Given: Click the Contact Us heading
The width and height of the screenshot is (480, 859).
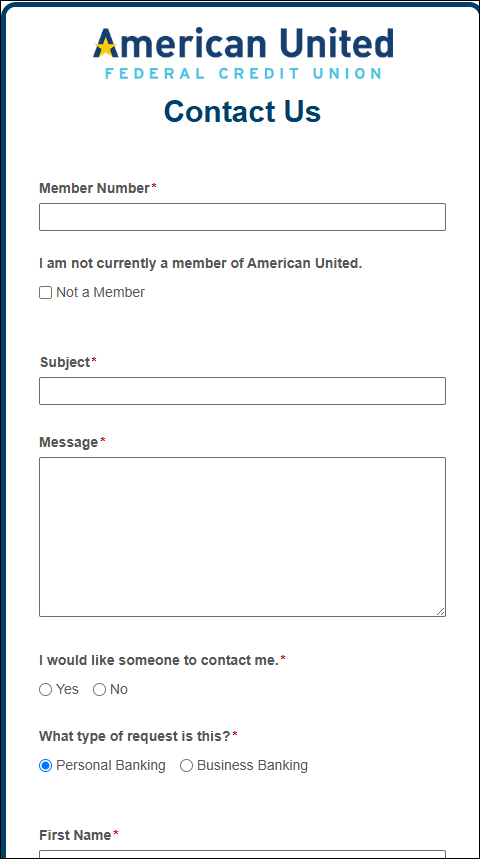Looking at the screenshot, I should [242, 111].
